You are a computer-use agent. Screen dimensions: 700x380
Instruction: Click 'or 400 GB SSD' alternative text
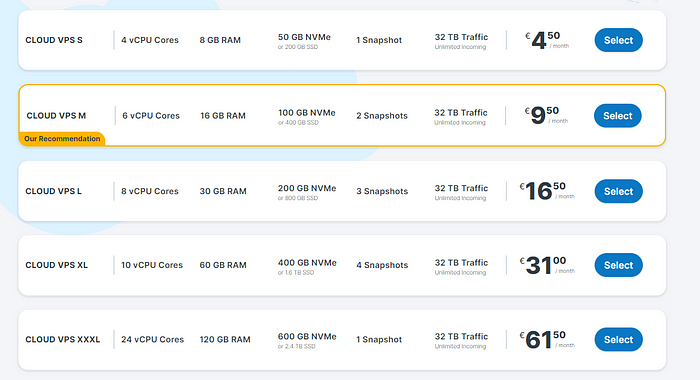pyautogui.click(x=299, y=122)
